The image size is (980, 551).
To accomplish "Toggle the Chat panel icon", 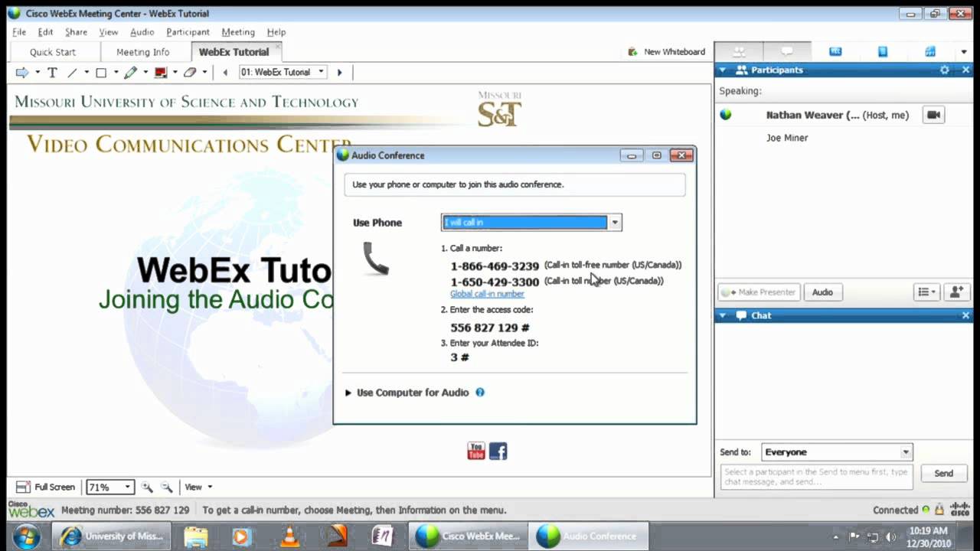I will (786, 52).
